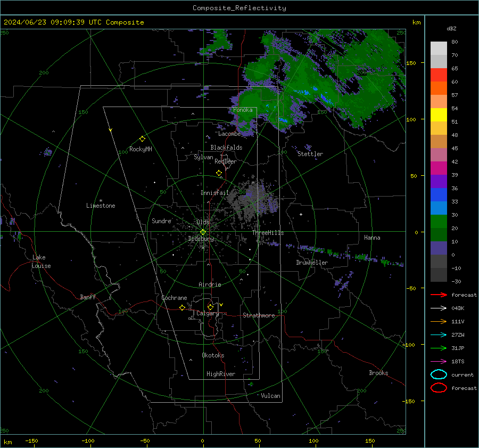The width and height of the screenshot is (479, 448).
Task: Click the Brooks town label
Action: [378, 373]
